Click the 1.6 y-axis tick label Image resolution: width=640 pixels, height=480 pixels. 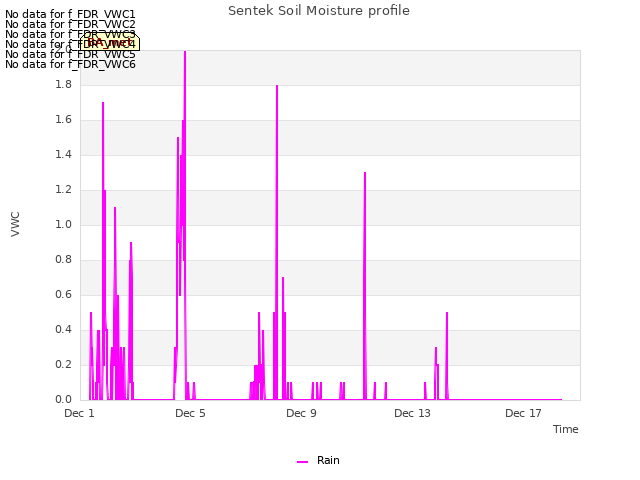pyautogui.click(x=63, y=120)
